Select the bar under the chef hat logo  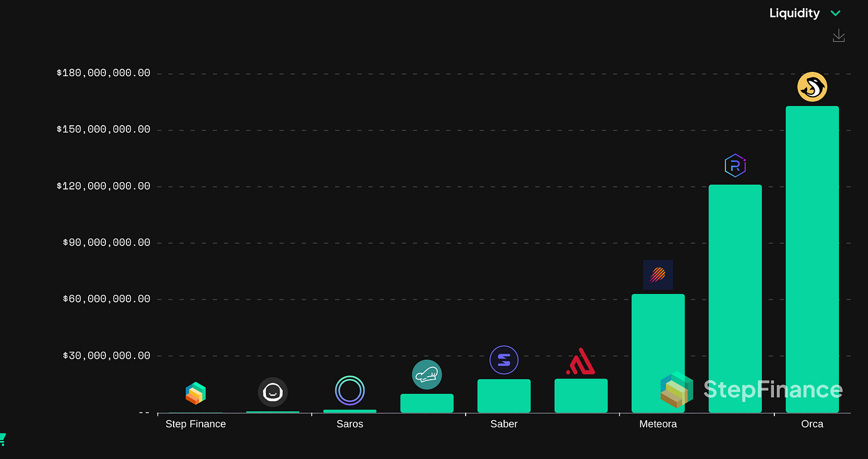pos(427,403)
